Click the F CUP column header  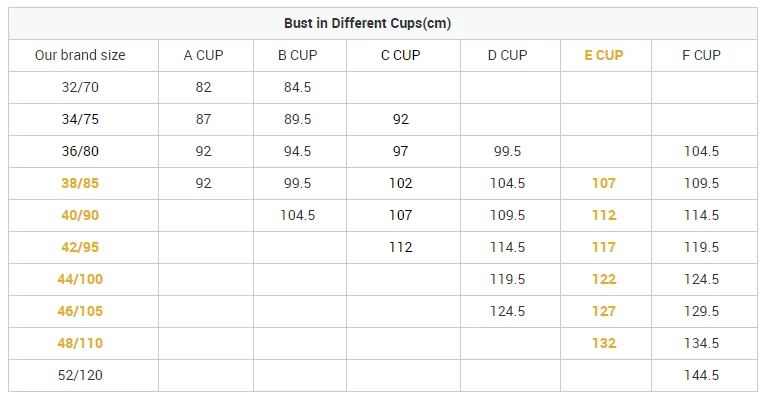pos(701,55)
